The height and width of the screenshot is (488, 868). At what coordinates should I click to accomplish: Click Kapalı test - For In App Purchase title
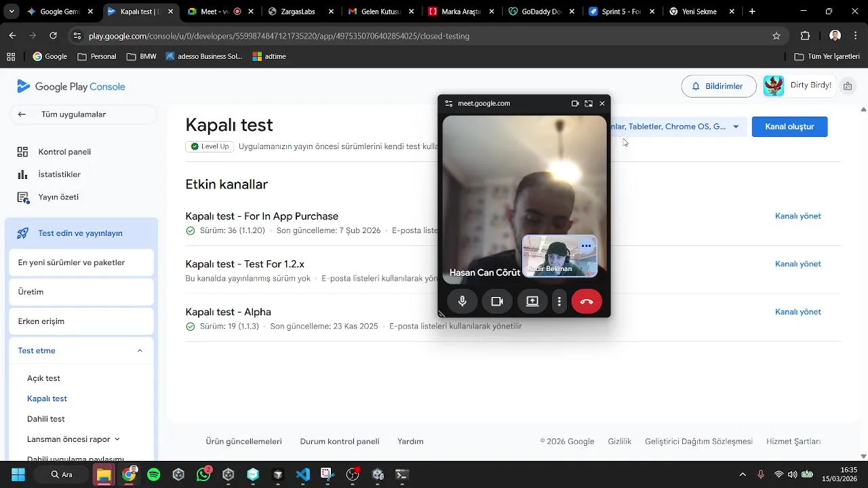262,216
